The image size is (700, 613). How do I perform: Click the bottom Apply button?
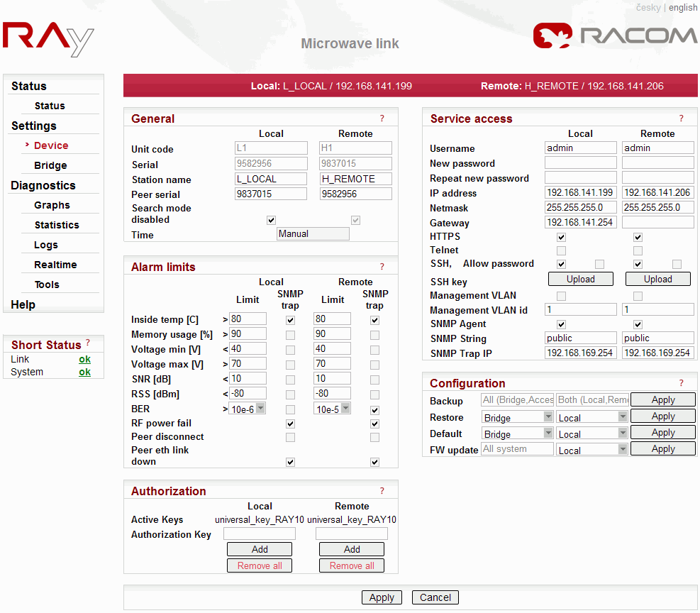[x=382, y=597]
